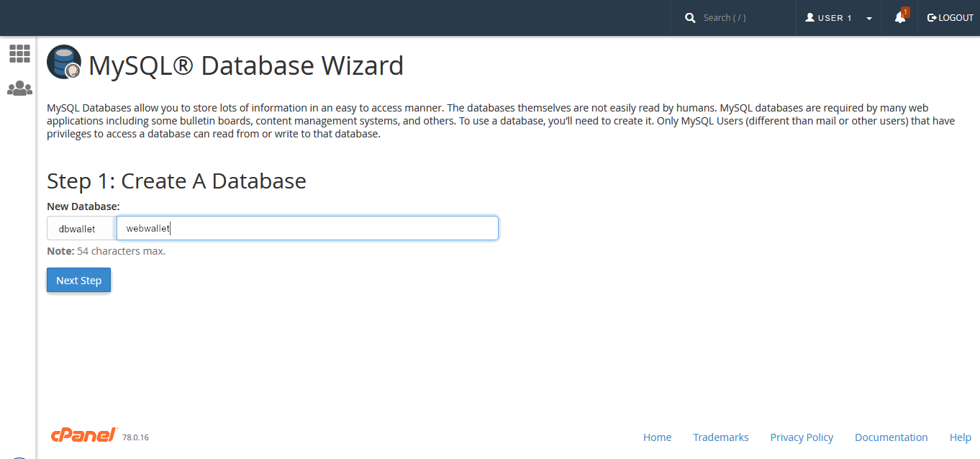The image size is (980, 459).
Task: Open User Manager people icon in sidebar
Action: point(19,88)
